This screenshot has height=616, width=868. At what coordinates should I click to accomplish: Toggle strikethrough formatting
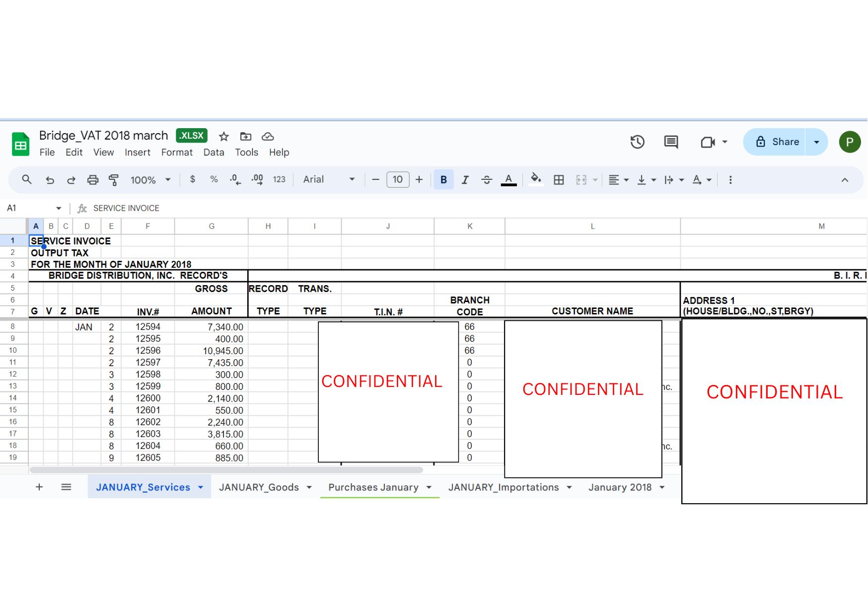pyautogui.click(x=487, y=180)
